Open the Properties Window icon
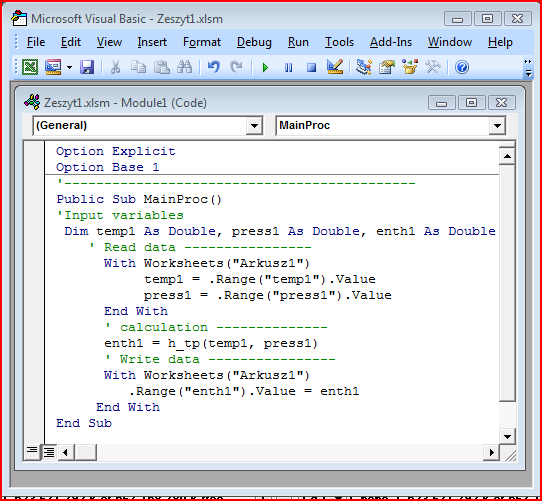542x501 pixels. 387,67
